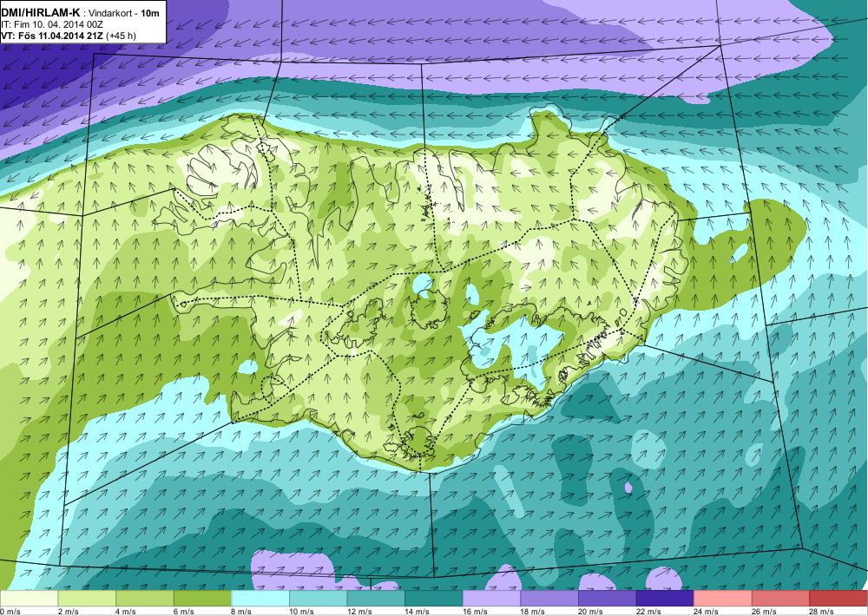
Task: Select the '10 m/s' legend label
Action: pos(302,612)
